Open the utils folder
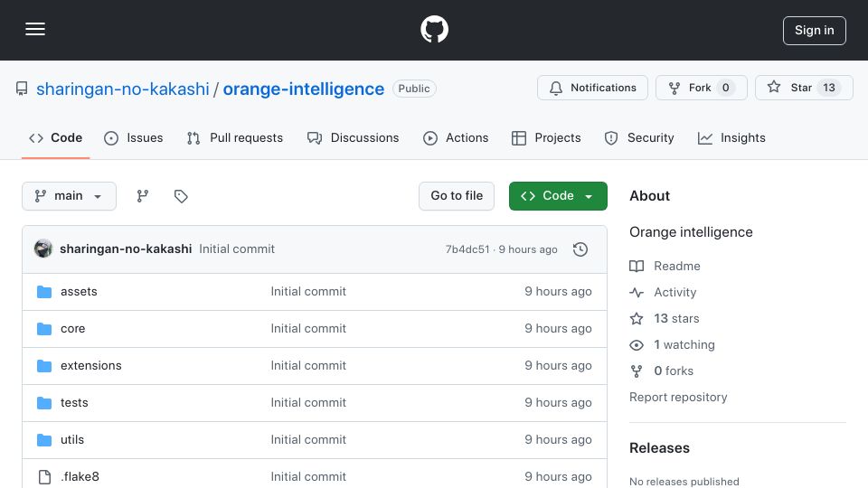Viewport: 868px width, 488px height. coord(72,440)
